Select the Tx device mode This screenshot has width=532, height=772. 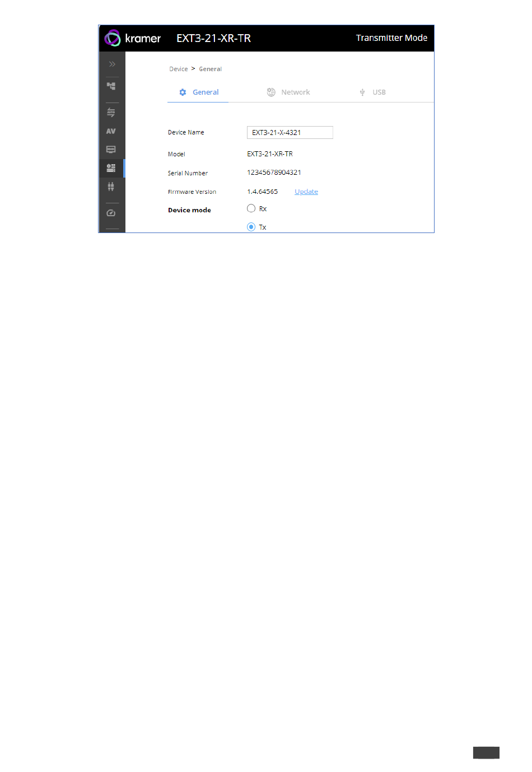[251, 227]
